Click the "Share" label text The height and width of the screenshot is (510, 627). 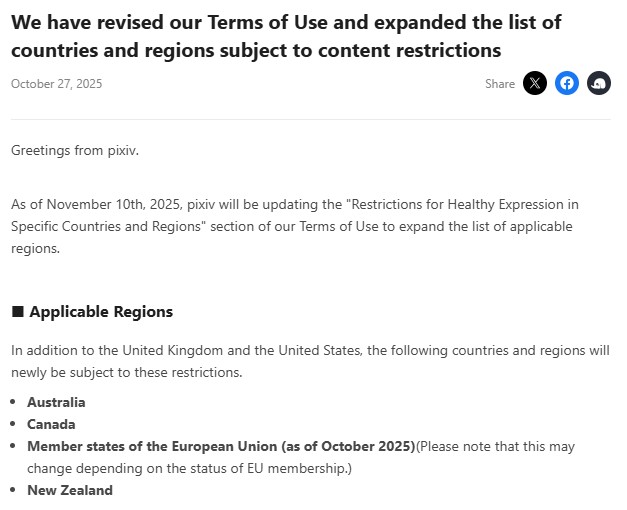[500, 84]
